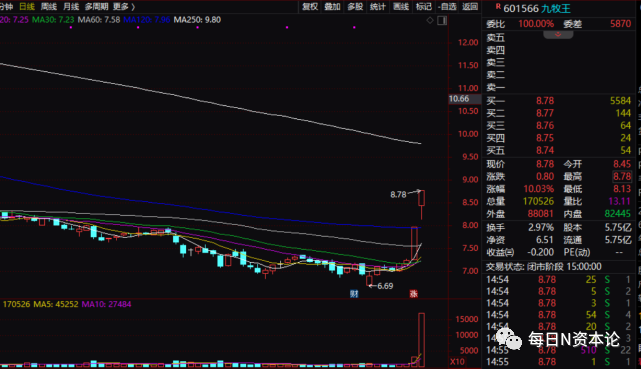
Task: Click the X10 volume scale indicator
Action: click(457, 362)
